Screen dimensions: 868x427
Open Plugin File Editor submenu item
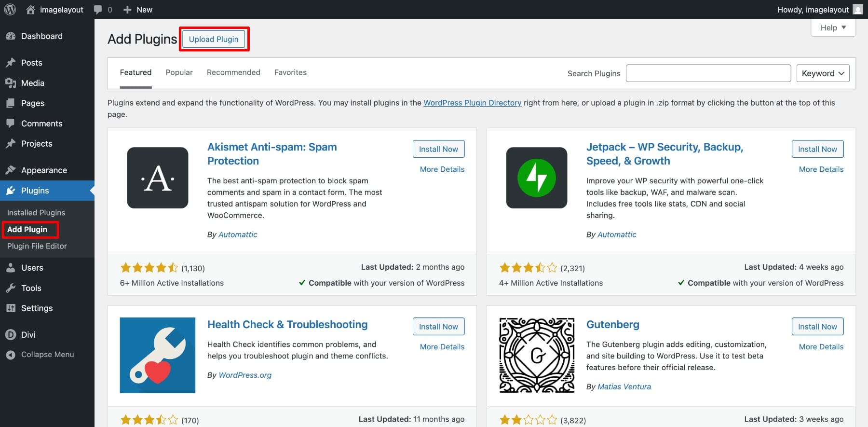tap(37, 246)
